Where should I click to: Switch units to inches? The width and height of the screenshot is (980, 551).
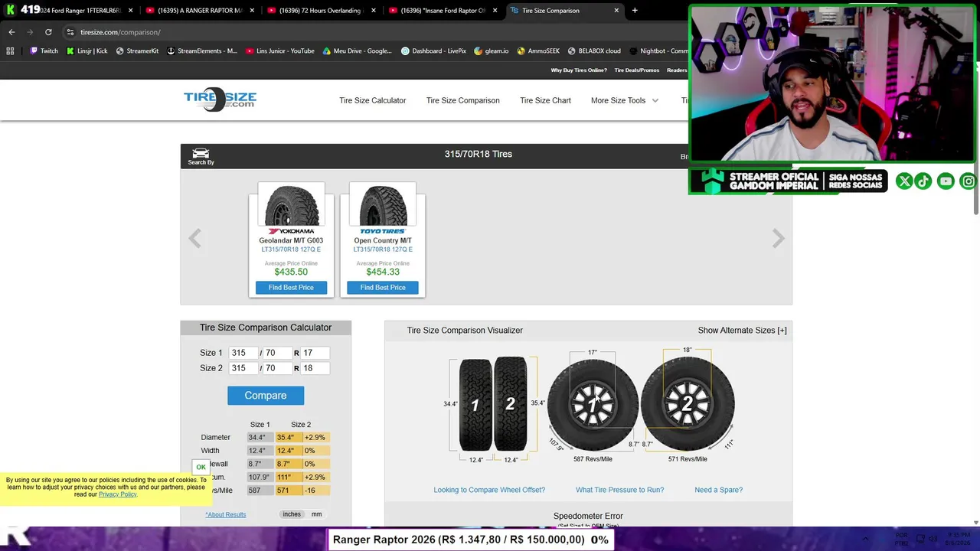tap(292, 514)
